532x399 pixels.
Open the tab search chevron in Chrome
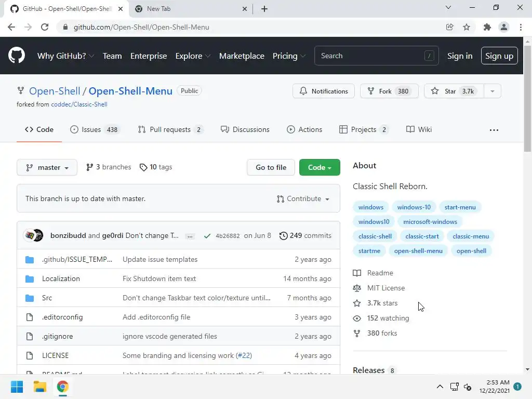click(x=448, y=7)
